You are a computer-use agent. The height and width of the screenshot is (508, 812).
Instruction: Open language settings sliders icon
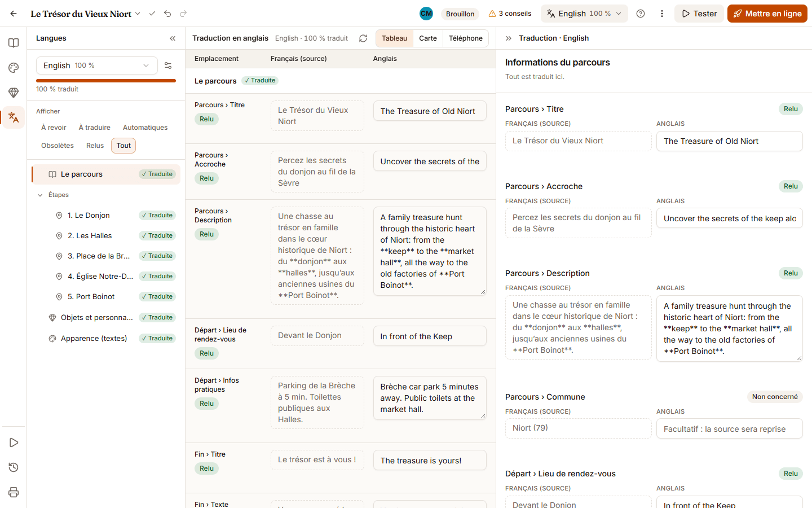coord(168,65)
